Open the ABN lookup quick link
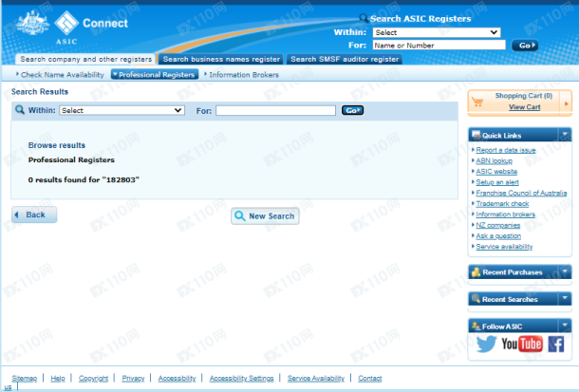 pos(494,160)
